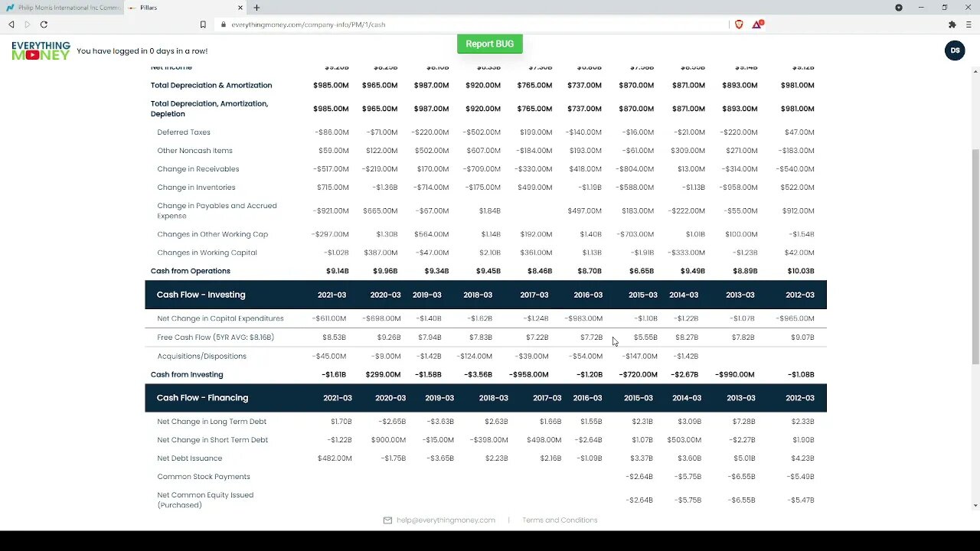This screenshot has width=980, height=551.
Task: Open the extensions puzzle icon
Action: tap(952, 24)
